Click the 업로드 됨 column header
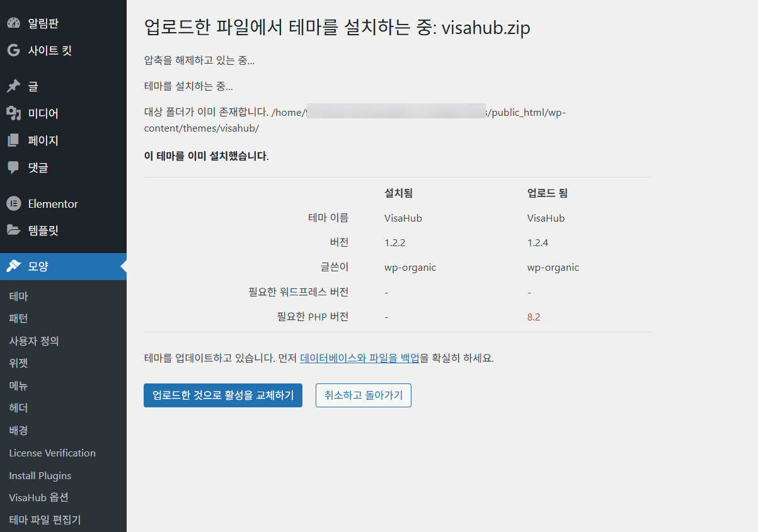 tap(548, 193)
